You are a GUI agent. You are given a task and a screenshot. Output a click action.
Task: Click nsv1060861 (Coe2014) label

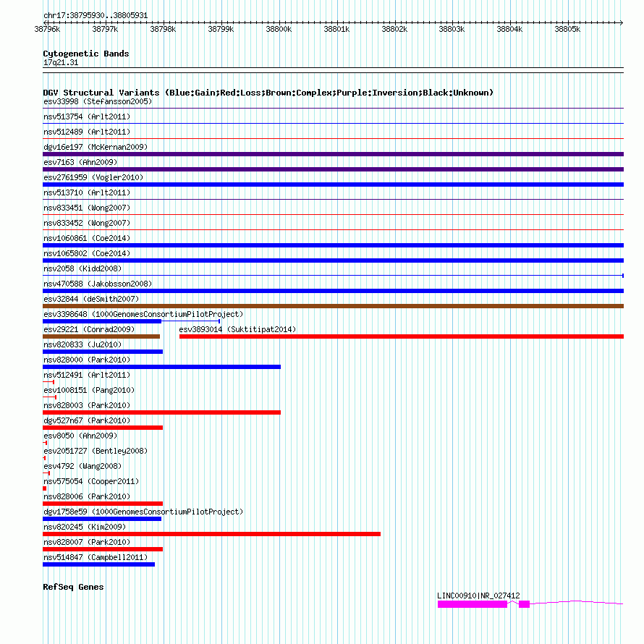point(87,238)
